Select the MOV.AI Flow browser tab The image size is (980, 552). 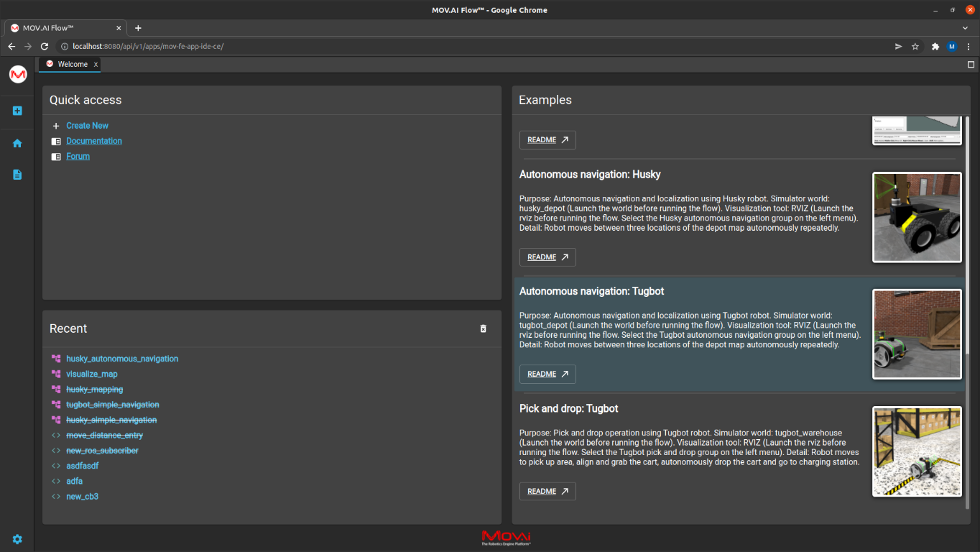(65, 28)
